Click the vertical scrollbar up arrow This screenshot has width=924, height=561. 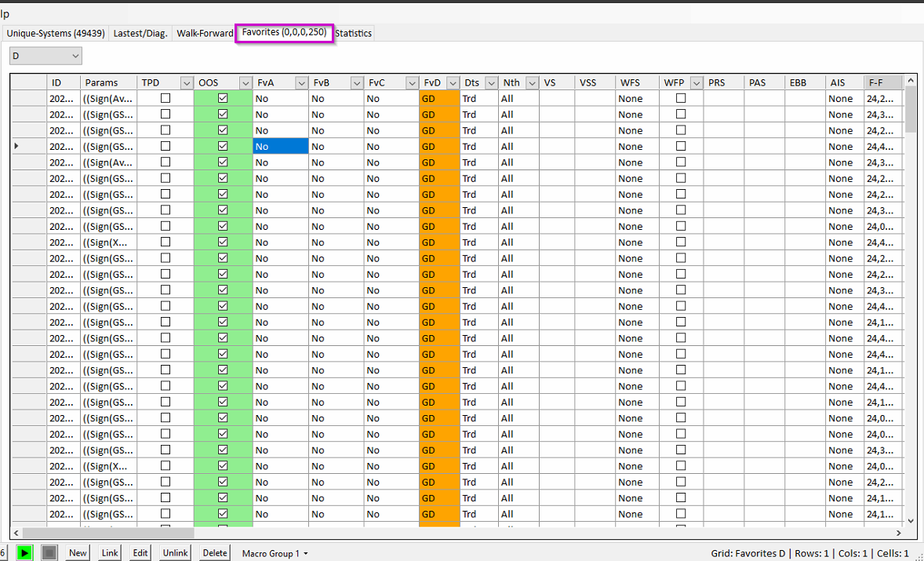[x=911, y=80]
